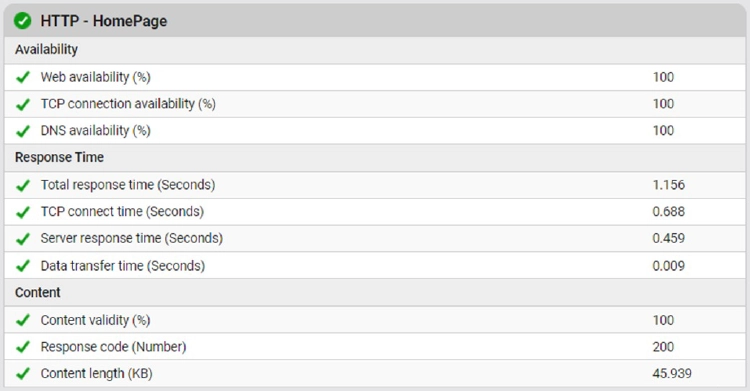This screenshot has width=750, height=391.
Task: Click the checkmark next to TCP connect time
Action: point(22,212)
